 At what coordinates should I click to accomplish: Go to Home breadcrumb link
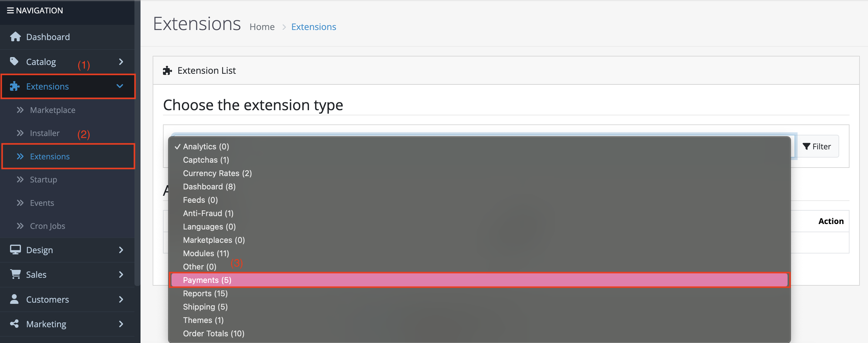[x=262, y=27]
